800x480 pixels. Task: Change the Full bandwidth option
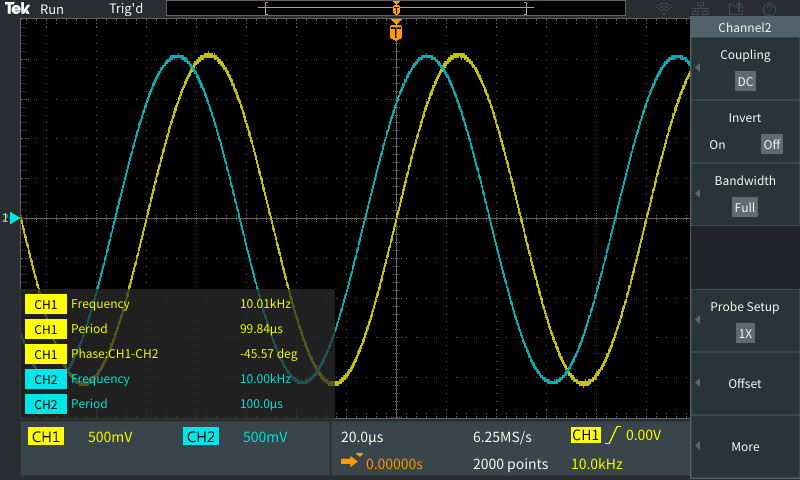click(745, 208)
